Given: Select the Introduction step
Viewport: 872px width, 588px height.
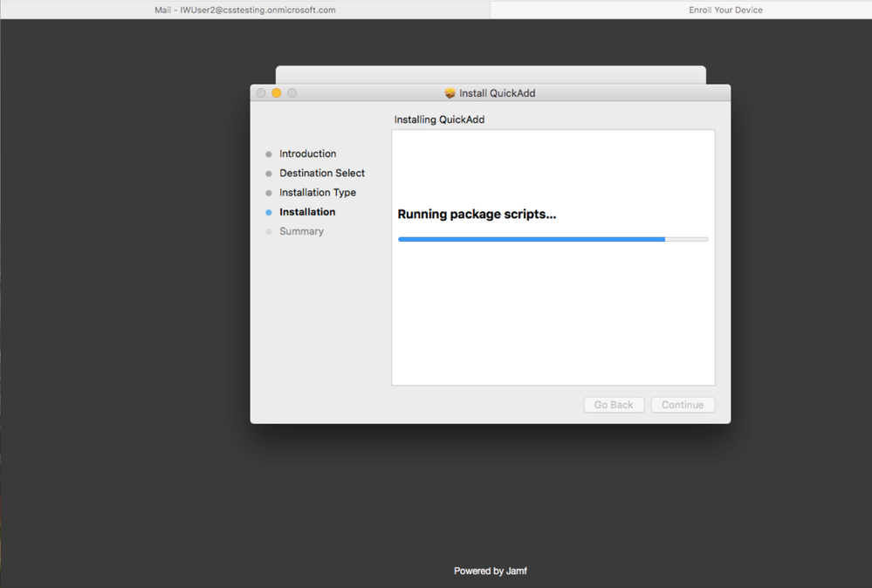Looking at the screenshot, I should point(307,154).
